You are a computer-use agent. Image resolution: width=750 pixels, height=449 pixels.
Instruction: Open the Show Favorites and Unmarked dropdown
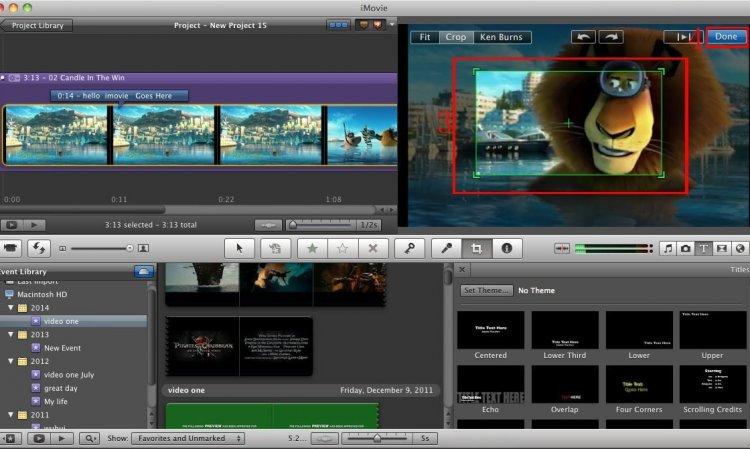point(188,438)
